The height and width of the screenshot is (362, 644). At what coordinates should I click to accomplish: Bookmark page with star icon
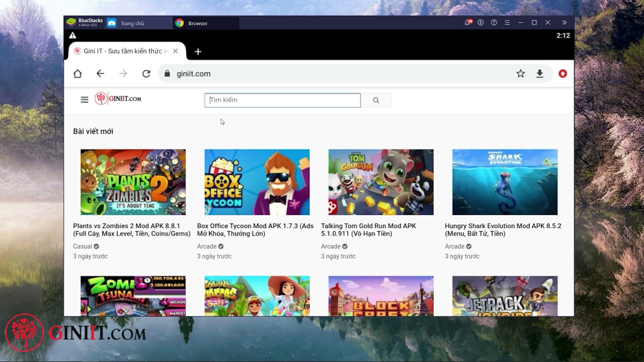(x=521, y=74)
